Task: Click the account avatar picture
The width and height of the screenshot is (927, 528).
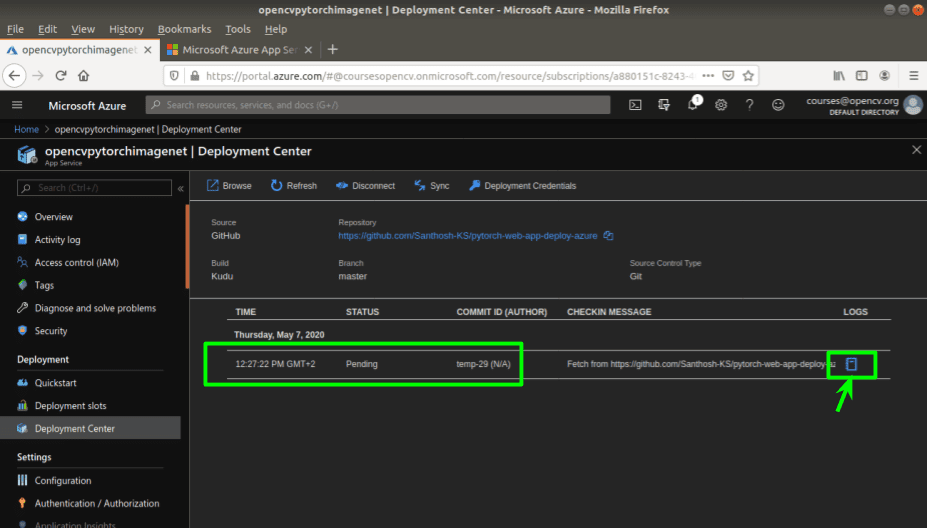Action: click(913, 105)
